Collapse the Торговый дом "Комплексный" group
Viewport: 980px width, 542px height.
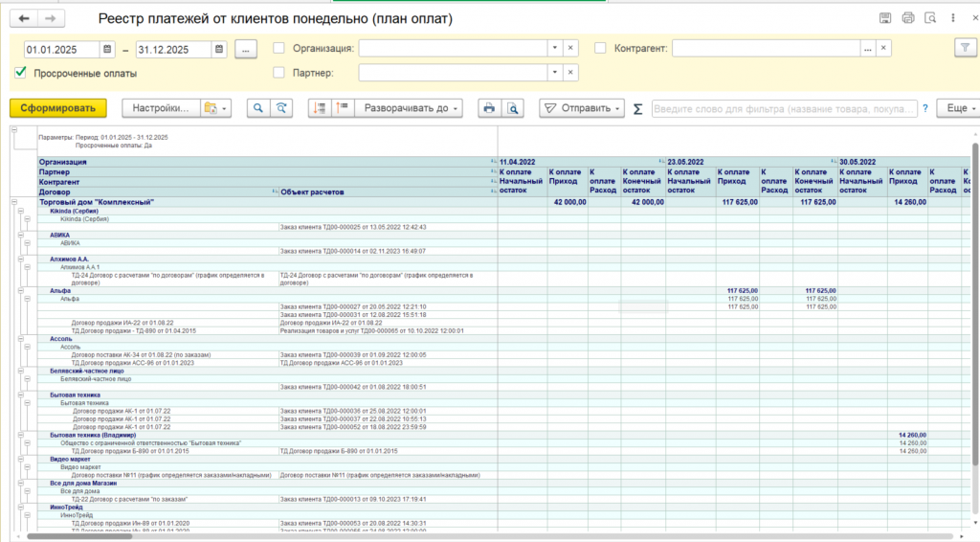pyautogui.click(x=13, y=202)
